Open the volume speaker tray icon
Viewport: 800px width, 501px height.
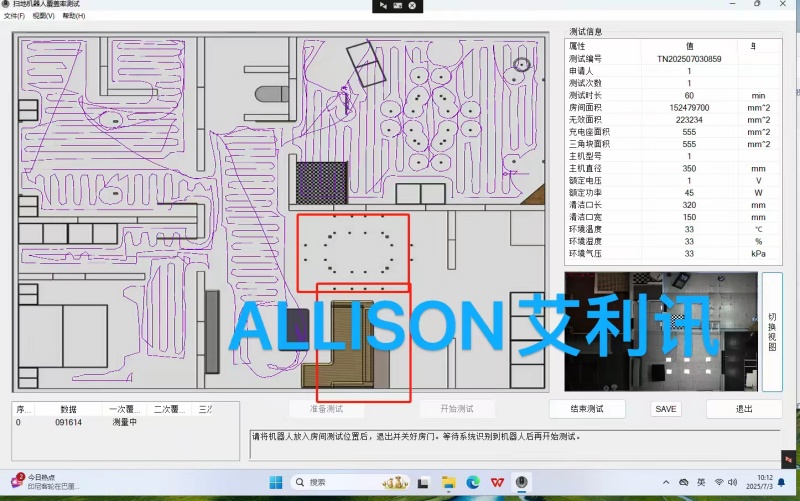pos(733,482)
